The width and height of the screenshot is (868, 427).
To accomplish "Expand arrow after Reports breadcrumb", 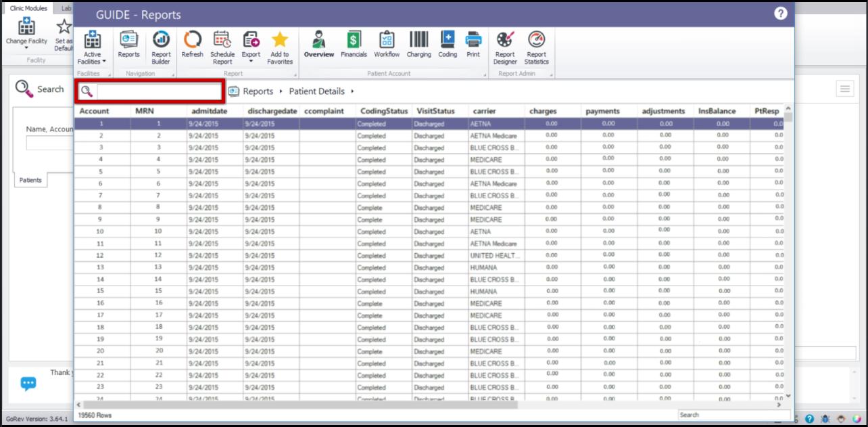I will pyautogui.click(x=281, y=91).
